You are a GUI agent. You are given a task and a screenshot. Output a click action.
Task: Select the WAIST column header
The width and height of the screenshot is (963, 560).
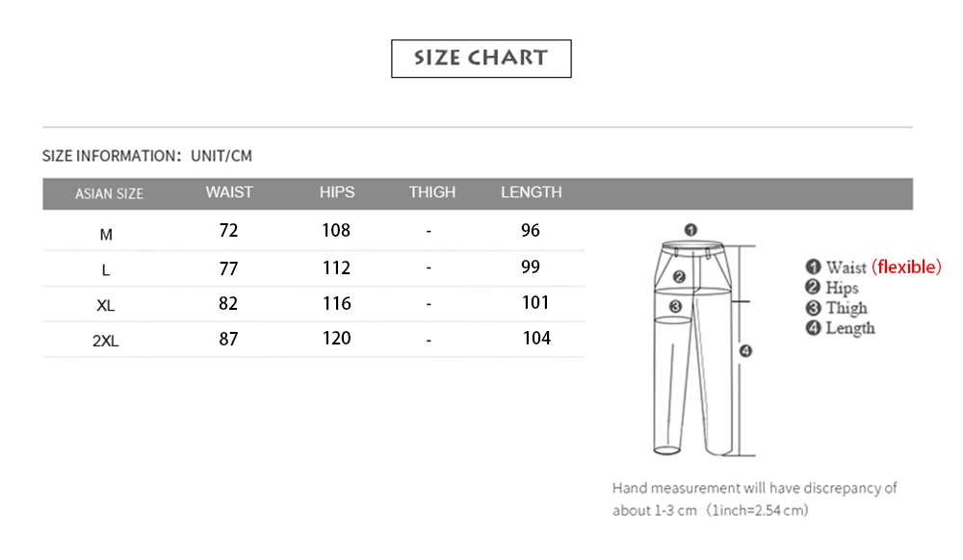coord(229,192)
